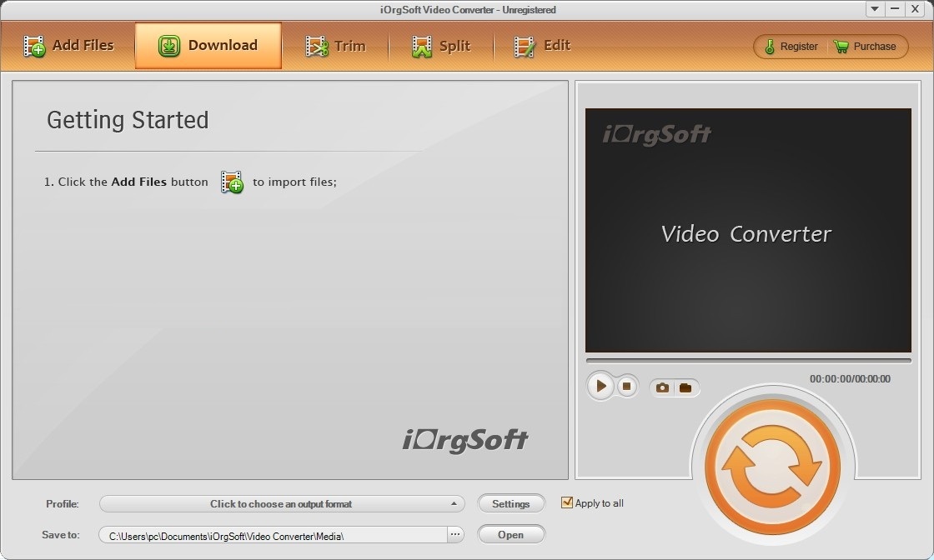Click the 00:00:00/00:00:00 time display
This screenshot has height=560, width=934.
850,379
